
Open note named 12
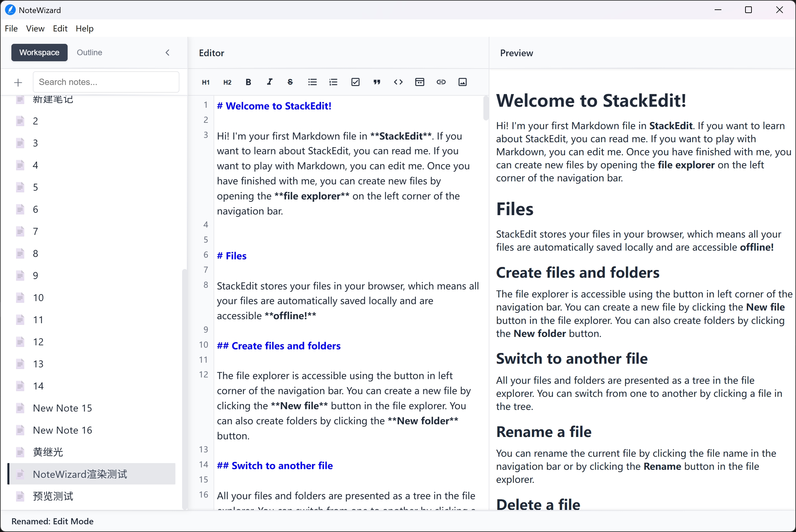tap(92, 342)
